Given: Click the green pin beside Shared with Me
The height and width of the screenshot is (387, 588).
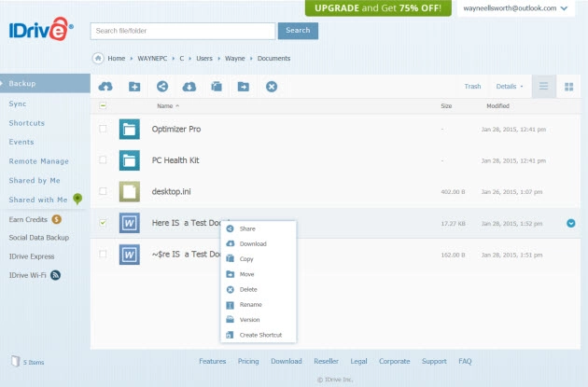Looking at the screenshot, I should (x=77, y=199).
